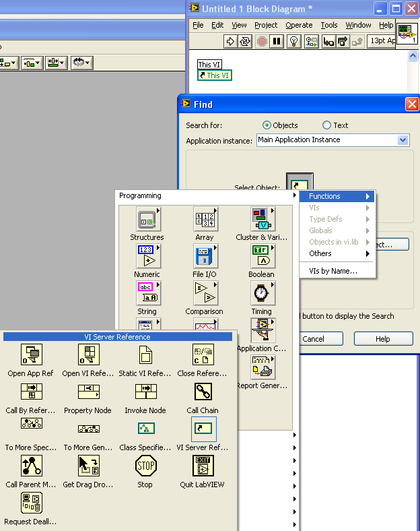Image resolution: width=420 pixels, height=531 pixels.
Task: Choose the Get Drag Drop Data icon
Action: pyautogui.click(x=89, y=466)
